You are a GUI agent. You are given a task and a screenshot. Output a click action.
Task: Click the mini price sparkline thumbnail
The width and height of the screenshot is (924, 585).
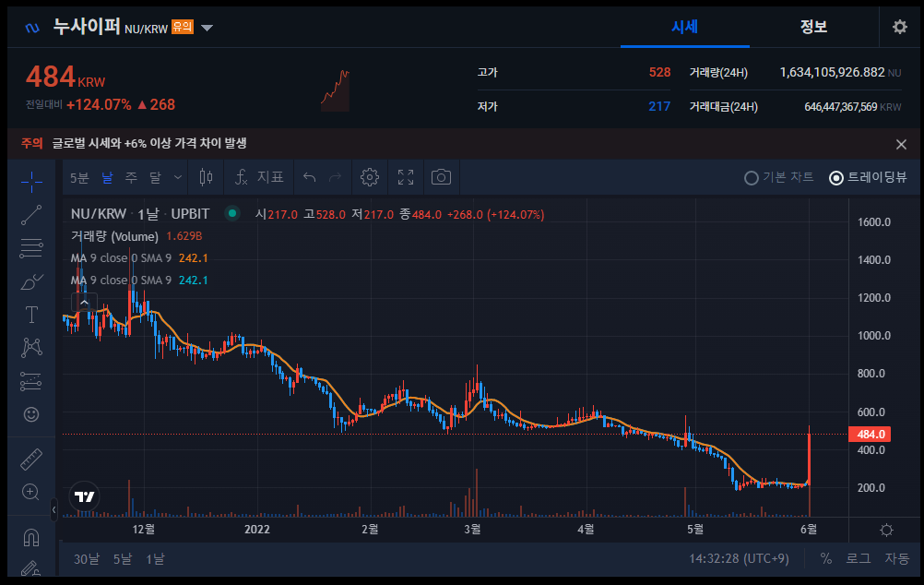point(336,90)
